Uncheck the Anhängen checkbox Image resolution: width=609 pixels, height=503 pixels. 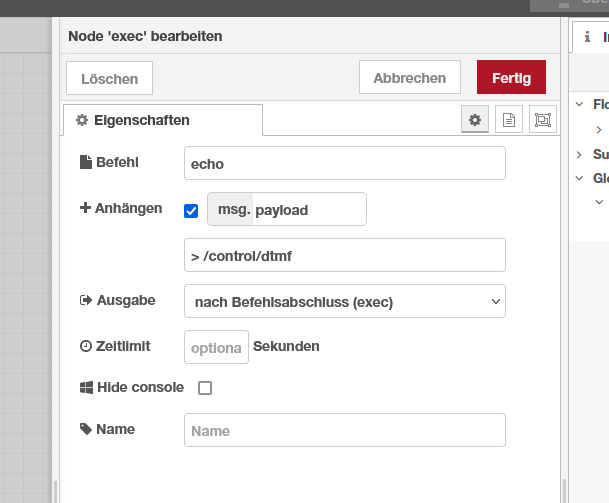[191, 211]
